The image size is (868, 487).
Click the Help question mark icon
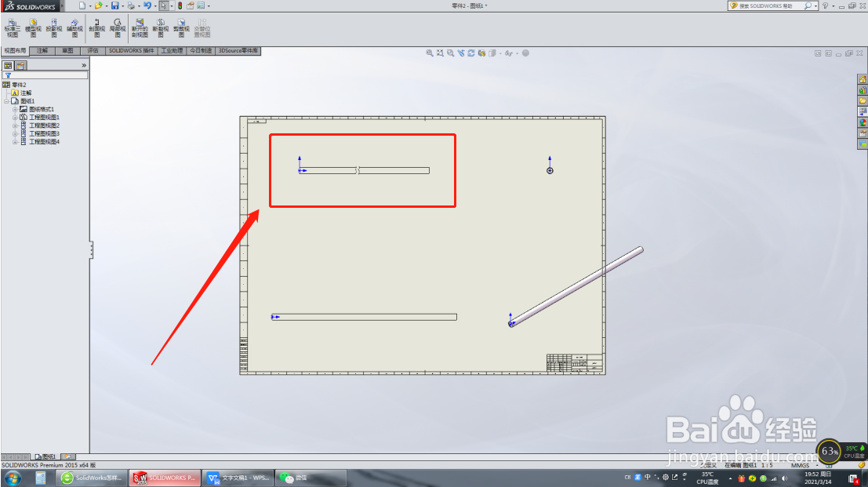tap(826, 5)
